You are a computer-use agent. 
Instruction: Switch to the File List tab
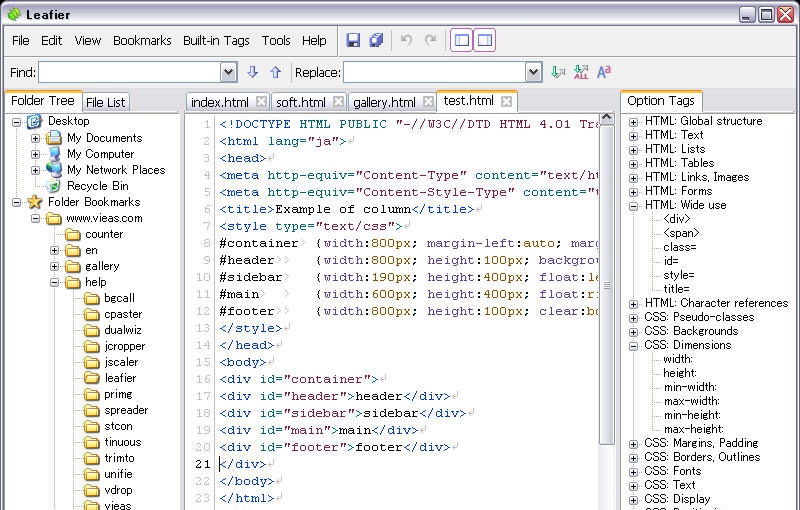(x=105, y=102)
